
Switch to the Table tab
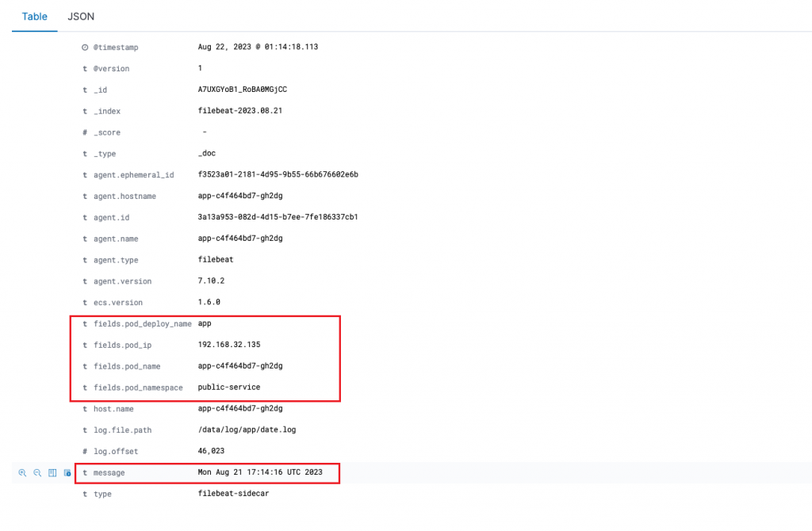[34, 17]
